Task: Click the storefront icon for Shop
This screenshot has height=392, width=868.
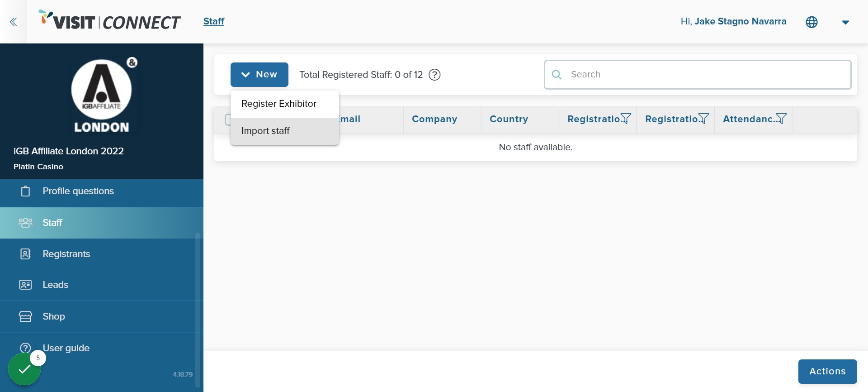Action: (25, 316)
